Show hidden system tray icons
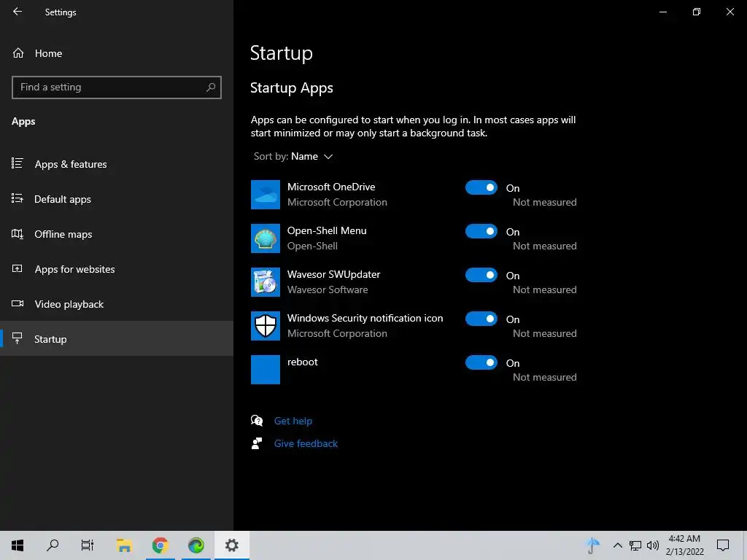Image resolution: width=747 pixels, height=560 pixels. pos(617,545)
